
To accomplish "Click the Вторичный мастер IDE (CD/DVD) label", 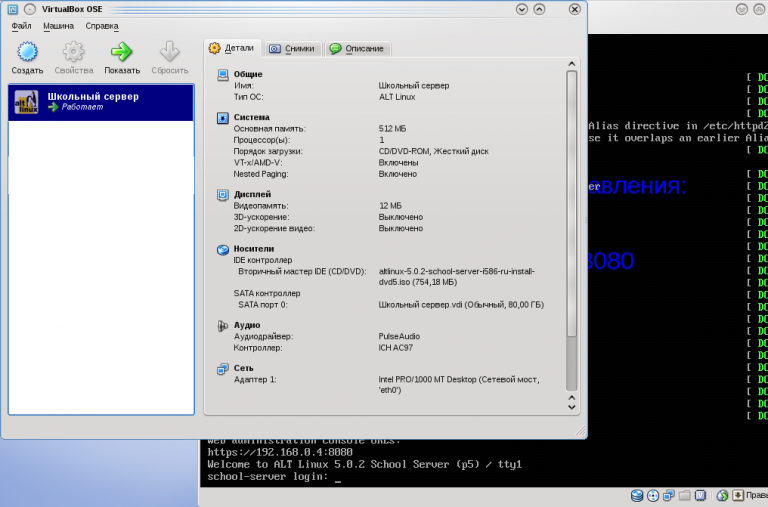I will click(302, 271).
